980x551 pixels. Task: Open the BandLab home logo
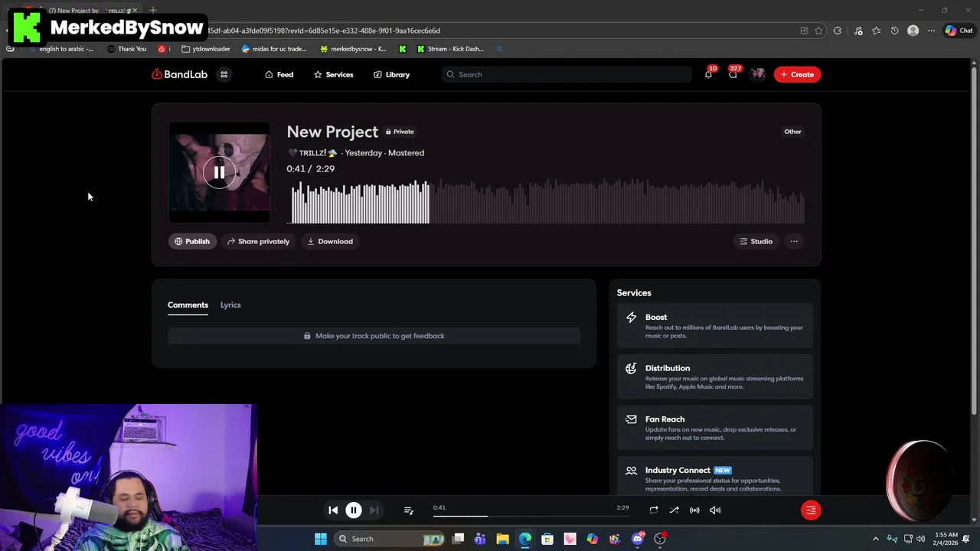tap(180, 74)
